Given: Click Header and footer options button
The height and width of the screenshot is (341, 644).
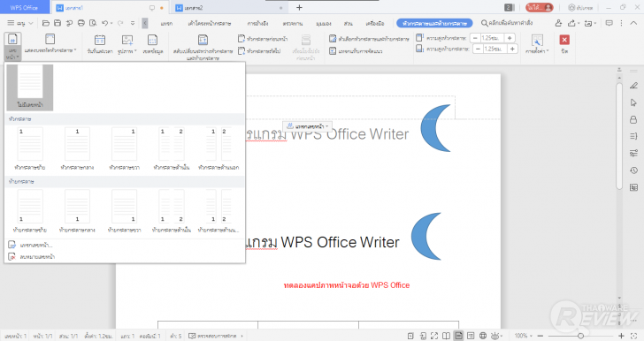Looking at the screenshot, I should (369, 39).
